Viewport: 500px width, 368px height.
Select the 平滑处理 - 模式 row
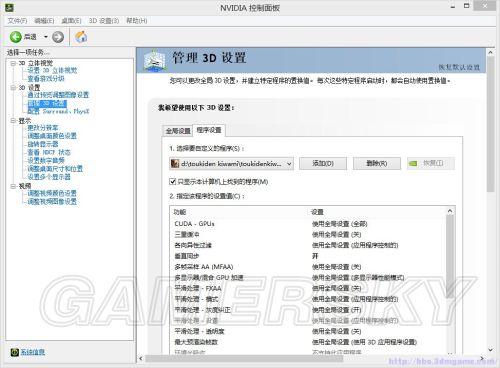point(308,299)
